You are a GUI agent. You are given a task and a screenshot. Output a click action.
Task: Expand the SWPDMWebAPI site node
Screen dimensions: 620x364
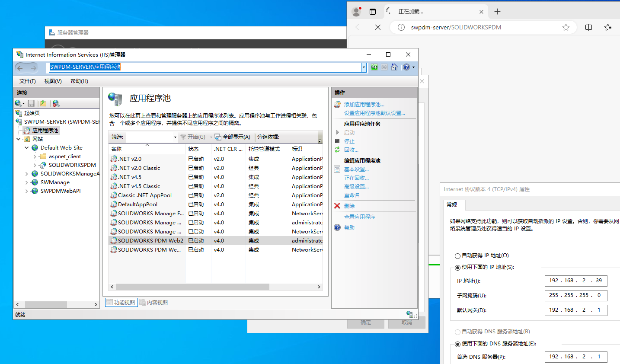point(27,191)
